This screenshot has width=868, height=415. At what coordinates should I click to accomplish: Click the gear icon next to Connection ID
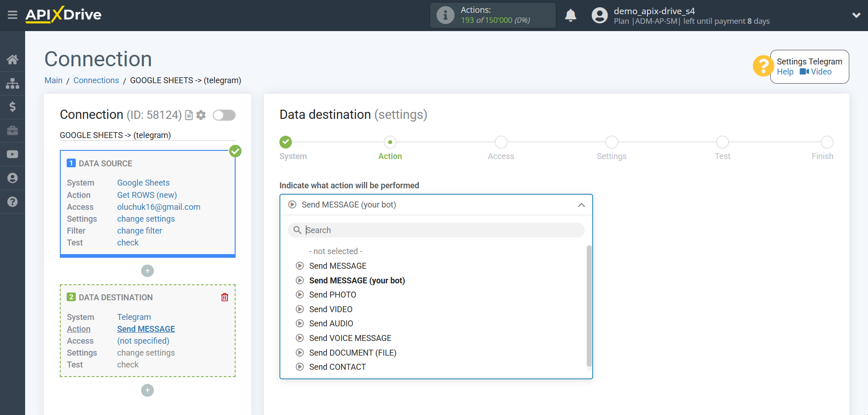[x=201, y=115]
